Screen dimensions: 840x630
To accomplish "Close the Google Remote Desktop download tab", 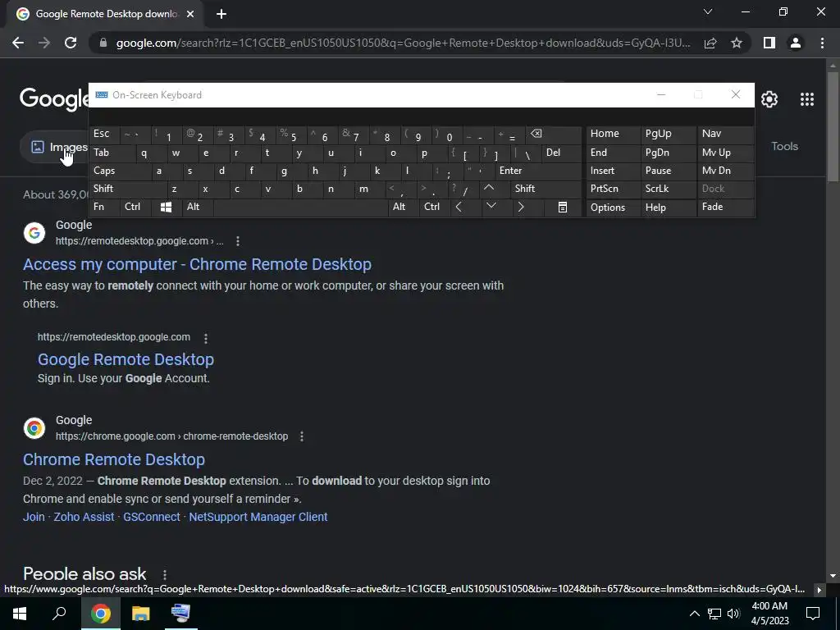I will [190, 14].
